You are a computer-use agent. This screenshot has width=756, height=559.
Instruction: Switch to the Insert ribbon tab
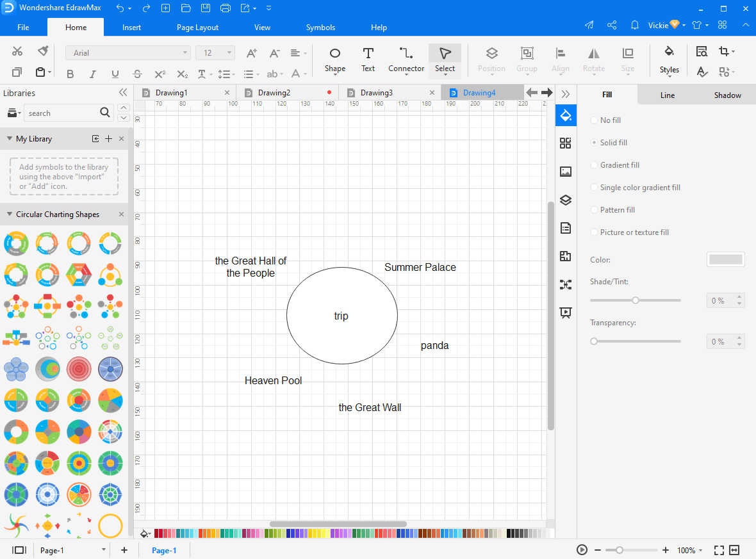131,28
